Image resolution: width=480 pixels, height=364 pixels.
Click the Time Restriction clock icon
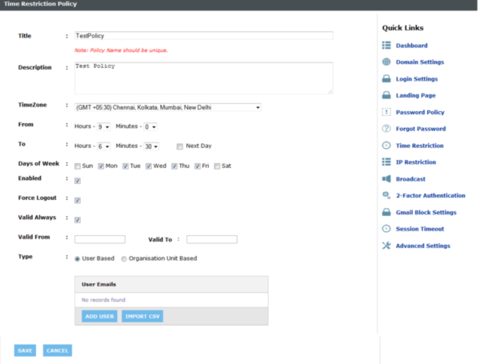pos(386,145)
